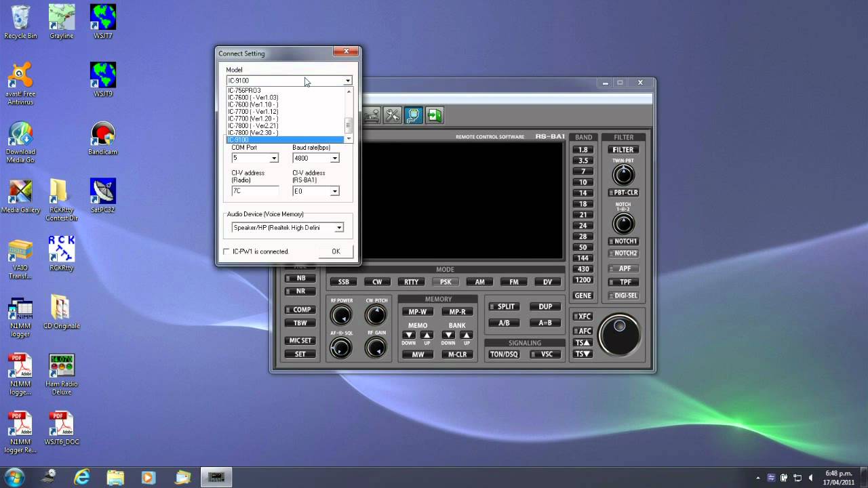Select RTTY mode
Viewport: 868px width, 488px height.
(411, 282)
